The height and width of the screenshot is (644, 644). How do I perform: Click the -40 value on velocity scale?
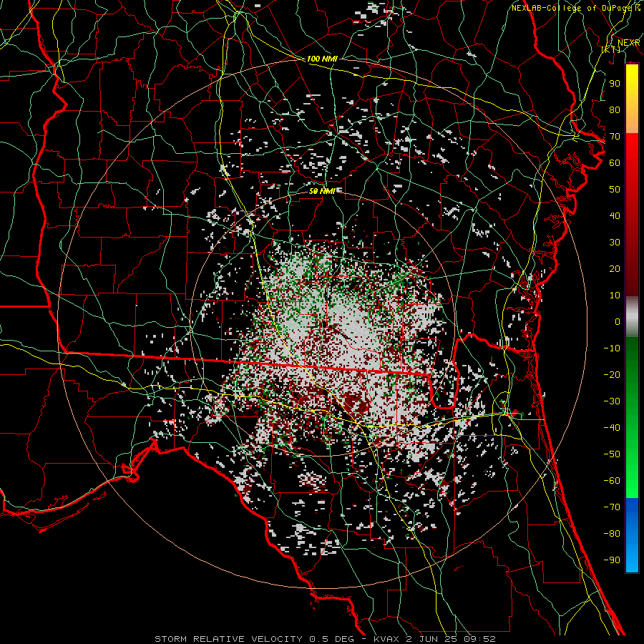click(x=612, y=428)
